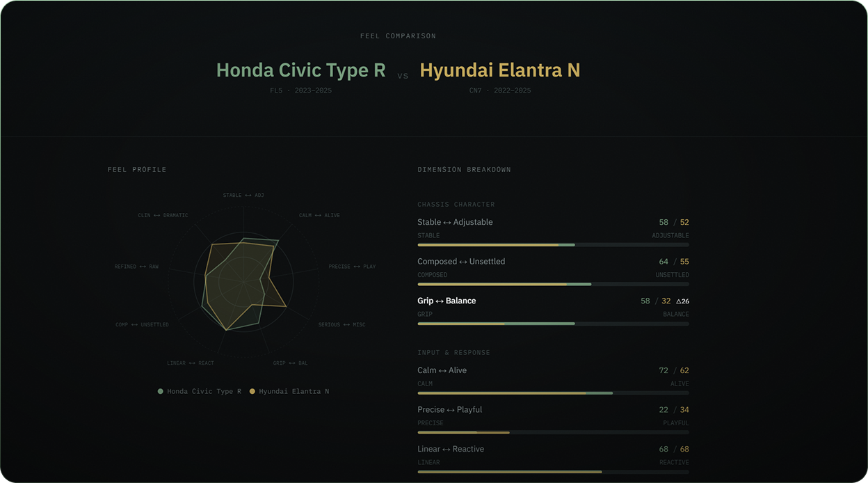This screenshot has height=483, width=868.
Task: Toggle the Honda Civic Type R series visibility
Action: 199,391
